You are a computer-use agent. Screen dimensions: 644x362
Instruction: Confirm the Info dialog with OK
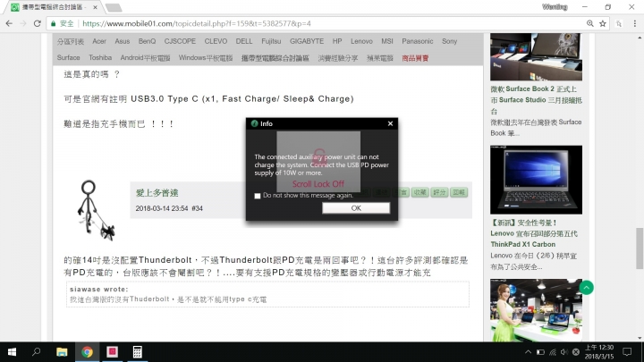pyautogui.click(x=356, y=208)
